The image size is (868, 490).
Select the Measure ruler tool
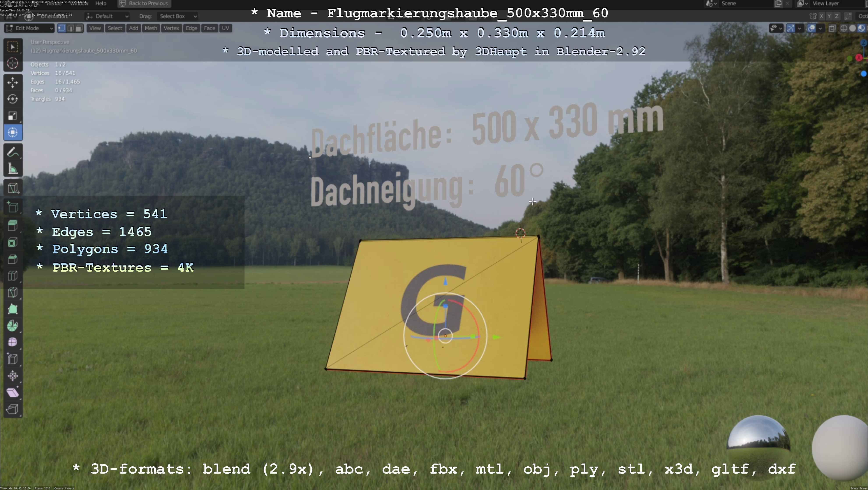[13, 168]
